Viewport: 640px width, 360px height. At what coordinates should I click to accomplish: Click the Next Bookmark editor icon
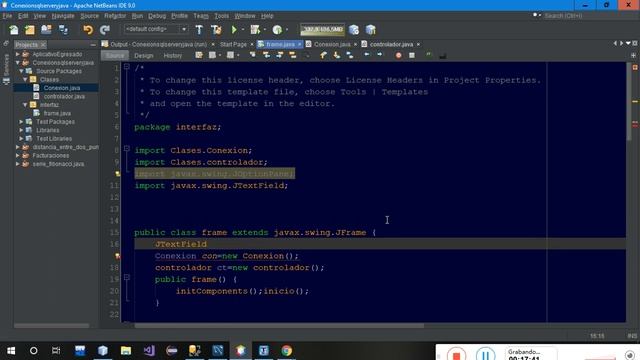click(x=336, y=55)
